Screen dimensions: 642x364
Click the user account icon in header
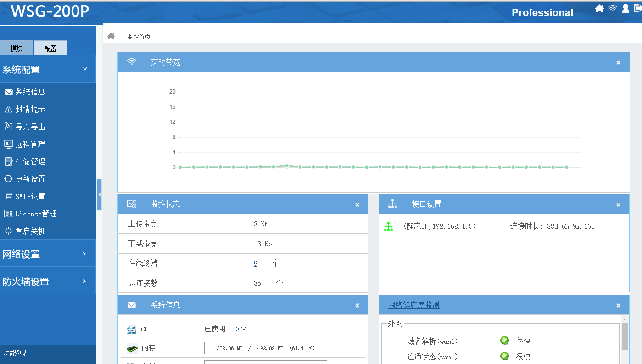(625, 8)
